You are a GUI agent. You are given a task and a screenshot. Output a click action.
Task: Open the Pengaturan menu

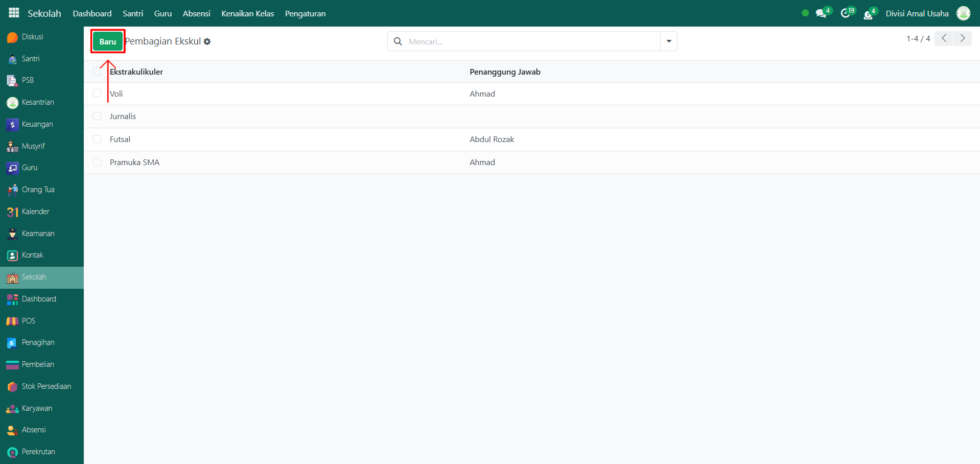(305, 14)
